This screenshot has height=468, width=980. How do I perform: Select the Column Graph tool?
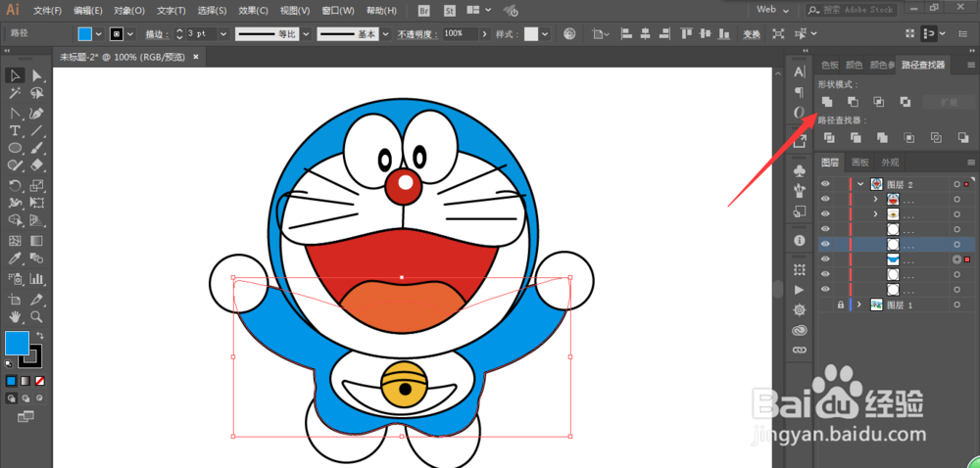click(37, 278)
